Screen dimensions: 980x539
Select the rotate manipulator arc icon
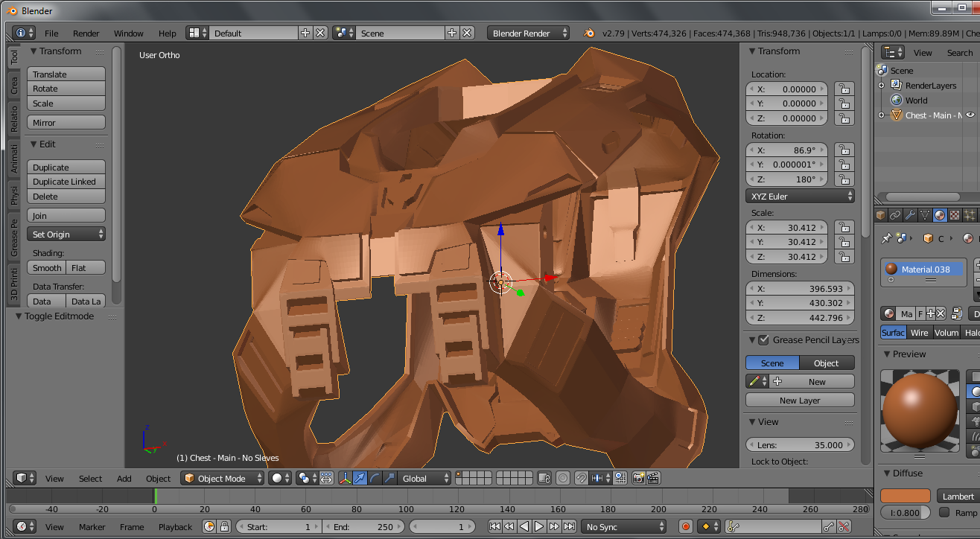point(375,478)
